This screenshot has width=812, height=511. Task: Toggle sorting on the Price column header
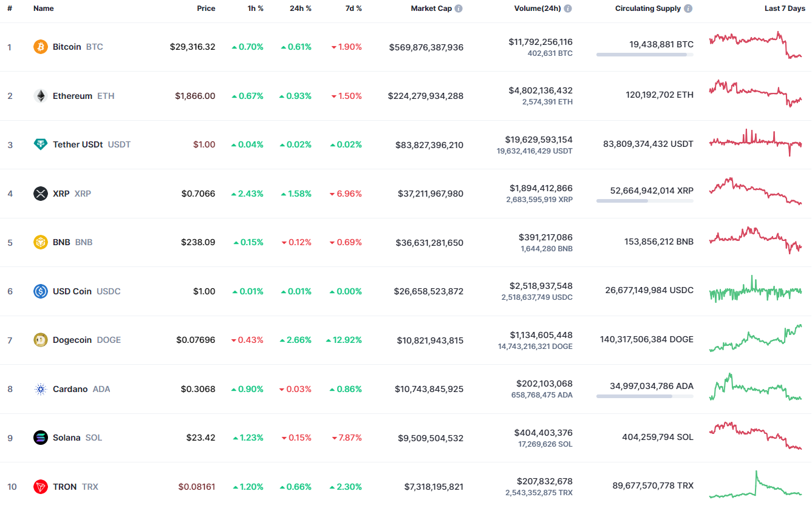click(x=206, y=8)
